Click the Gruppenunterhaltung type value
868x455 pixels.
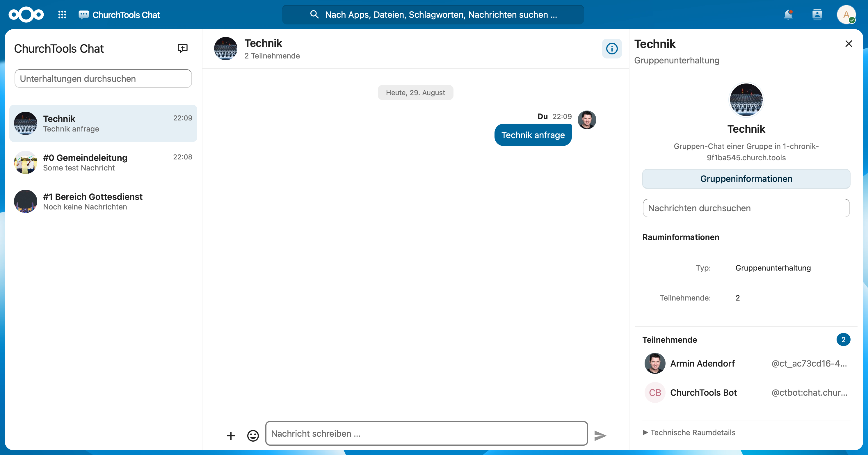point(773,268)
